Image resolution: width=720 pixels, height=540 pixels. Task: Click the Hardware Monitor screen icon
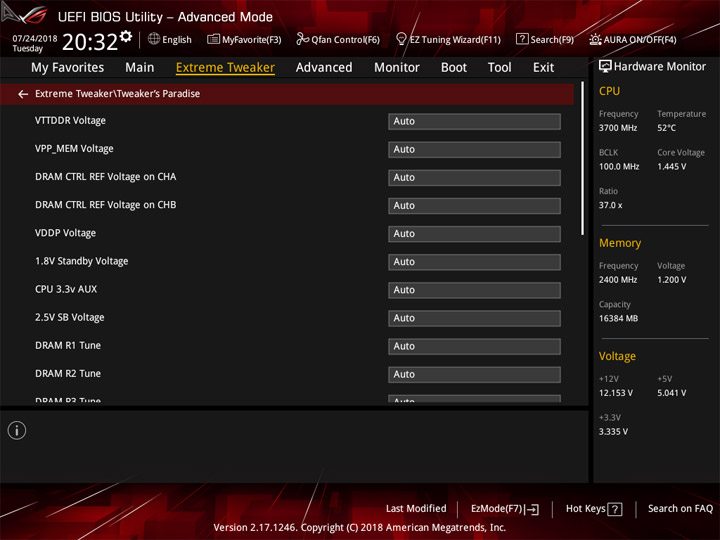605,67
